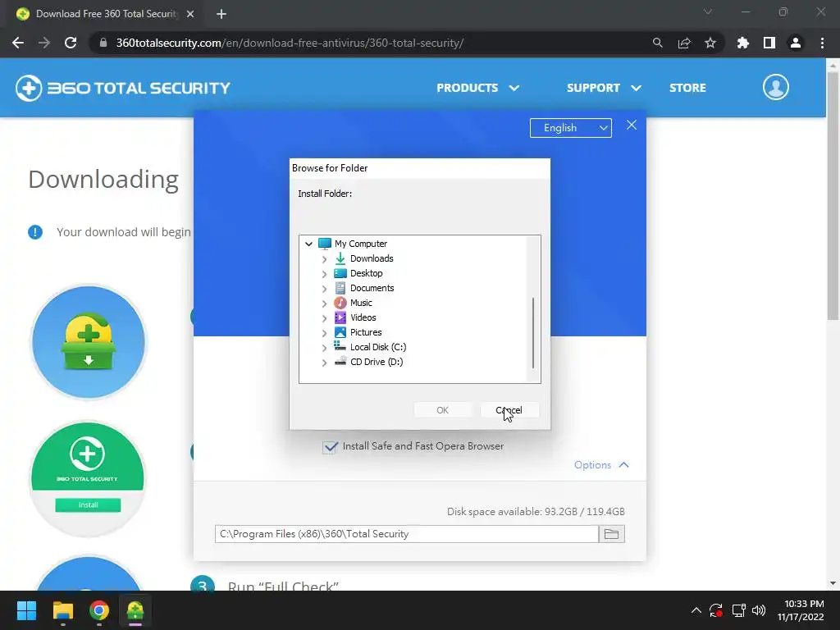Open Chrome three-dot menu
Screen dimensions: 840x630
(822, 43)
